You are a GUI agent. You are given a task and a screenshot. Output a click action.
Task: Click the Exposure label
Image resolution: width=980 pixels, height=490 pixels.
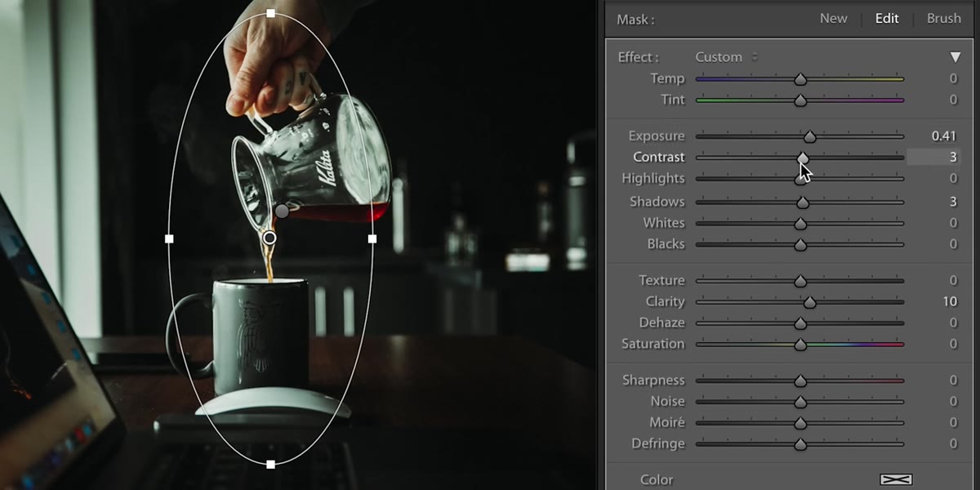click(657, 136)
